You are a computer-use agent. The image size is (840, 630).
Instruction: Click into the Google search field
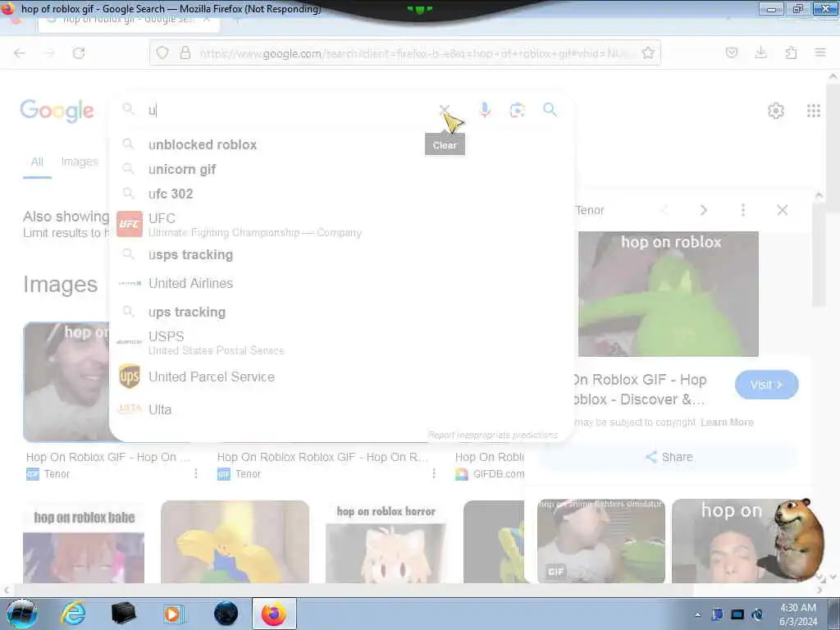(290, 111)
